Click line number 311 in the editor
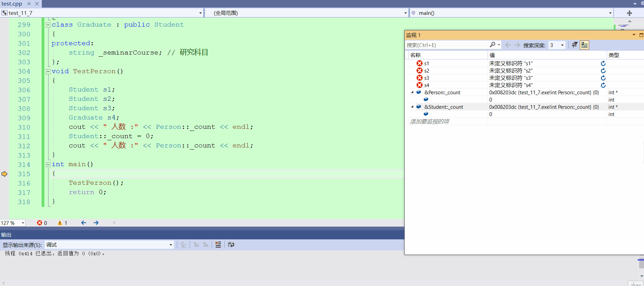Screen dimensions: 644x286 24,136
